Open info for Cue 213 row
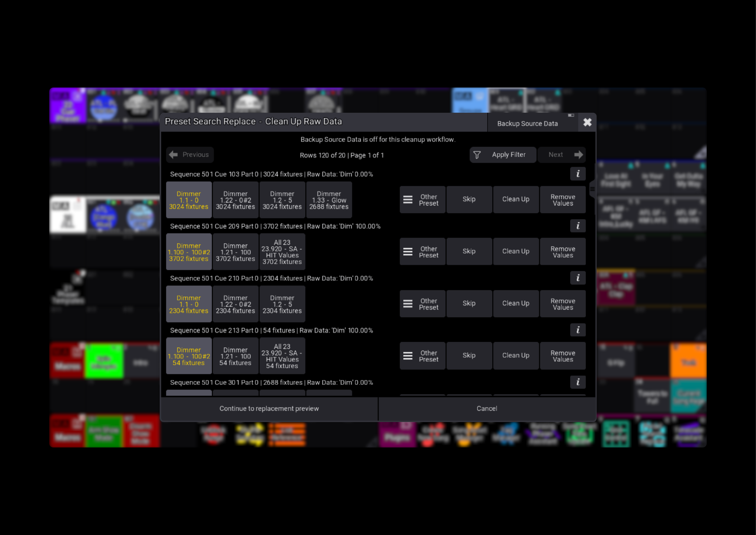756x535 pixels. coord(578,330)
